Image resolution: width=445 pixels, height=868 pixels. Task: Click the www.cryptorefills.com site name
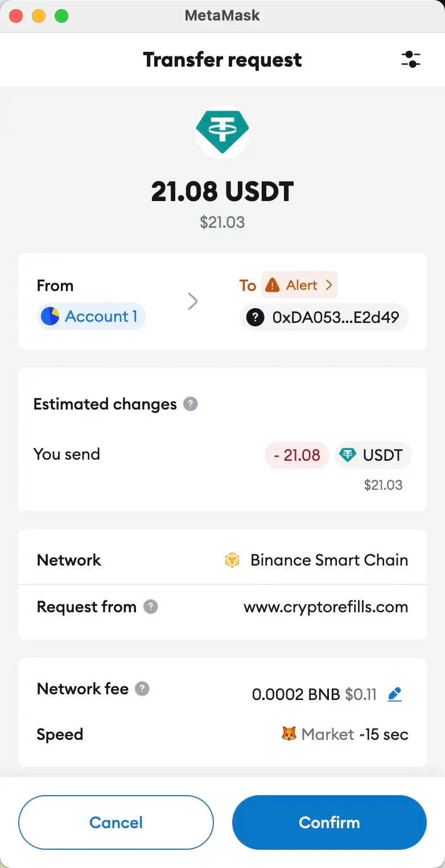point(325,607)
